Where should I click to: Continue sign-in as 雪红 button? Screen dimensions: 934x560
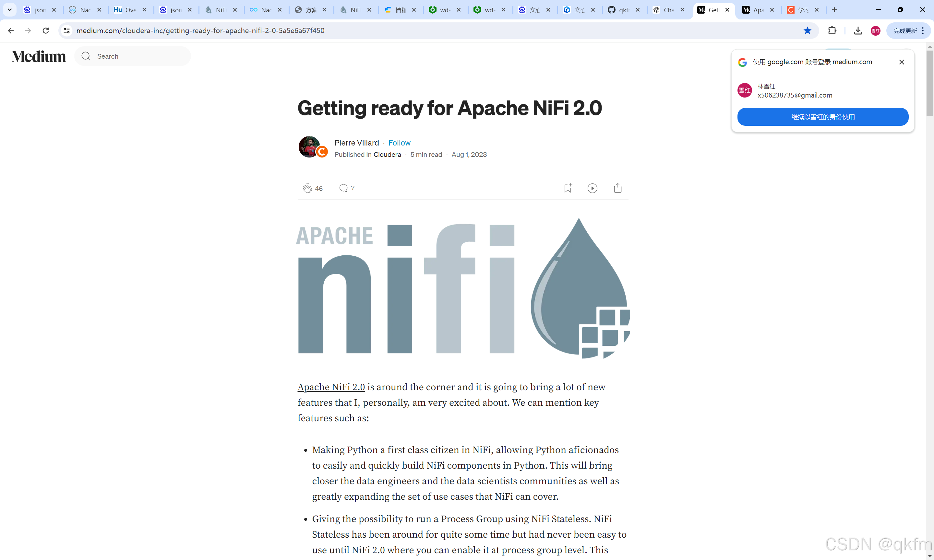point(823,117)
